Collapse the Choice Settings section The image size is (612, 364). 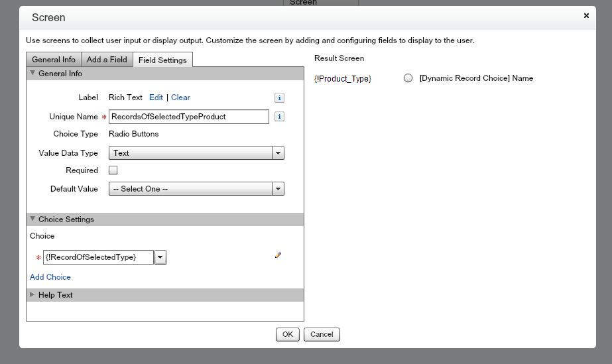pos(32,219)
